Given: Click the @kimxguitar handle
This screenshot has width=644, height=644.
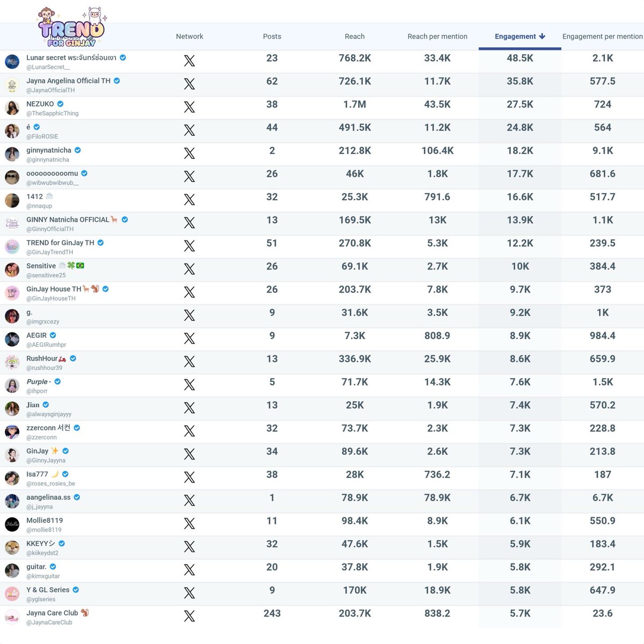Looking at the screenshot, I should pyautogui.click(x=43, y=576).
